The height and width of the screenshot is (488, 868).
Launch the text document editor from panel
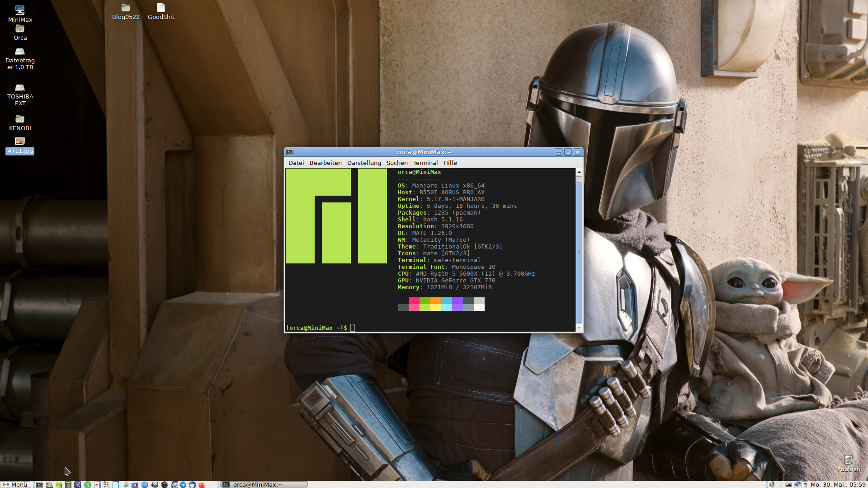coord(116,484)
